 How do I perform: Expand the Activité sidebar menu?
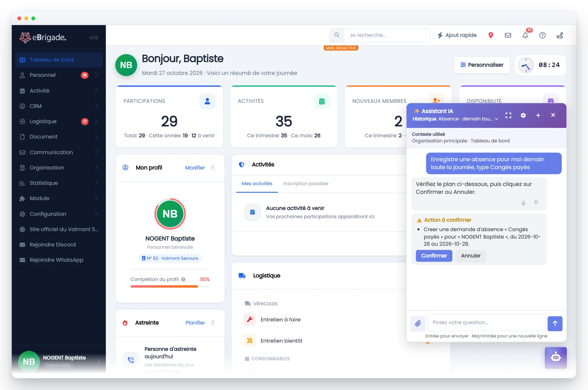(59, 90)
